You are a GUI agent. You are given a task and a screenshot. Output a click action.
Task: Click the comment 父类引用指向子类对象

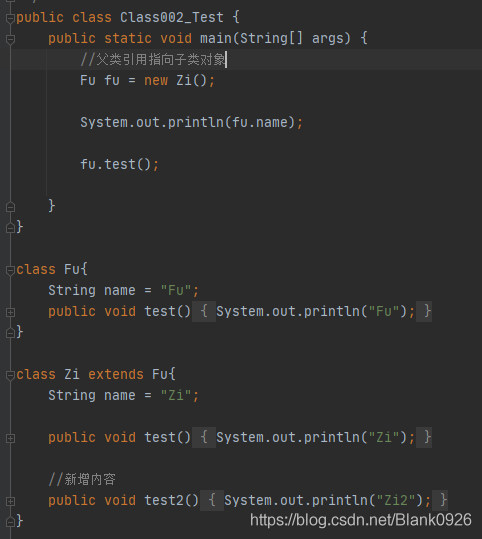(x=153, y=59)
